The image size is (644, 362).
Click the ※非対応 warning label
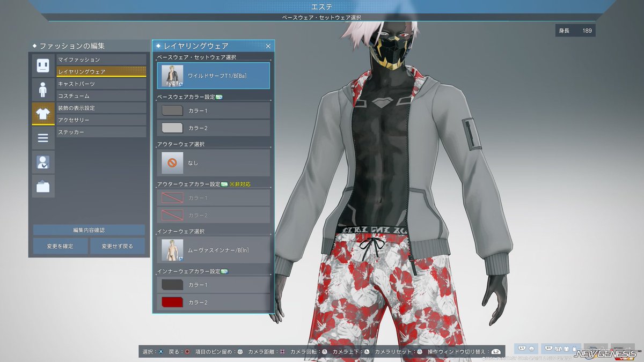point(240,184)
